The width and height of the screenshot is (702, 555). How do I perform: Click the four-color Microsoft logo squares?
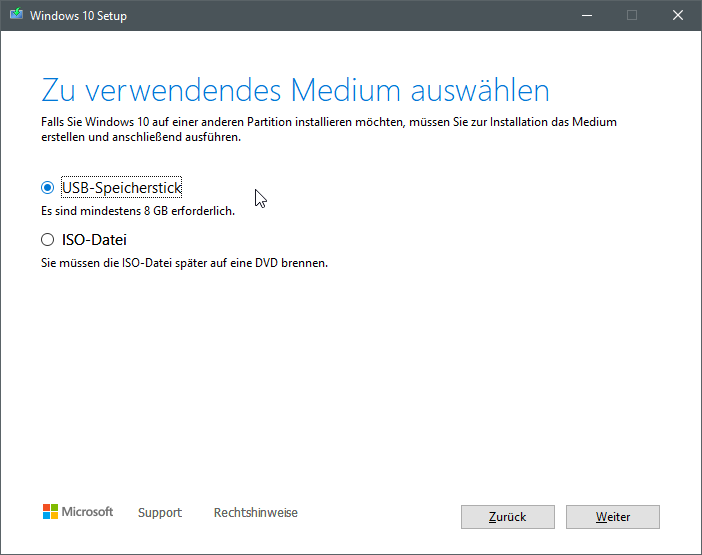pos(50,512)
